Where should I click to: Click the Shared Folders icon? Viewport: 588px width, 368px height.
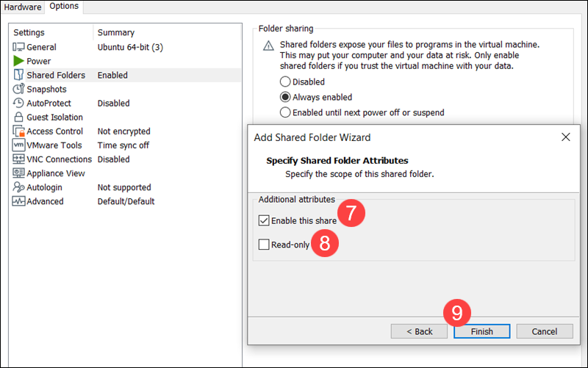[19, 75]
